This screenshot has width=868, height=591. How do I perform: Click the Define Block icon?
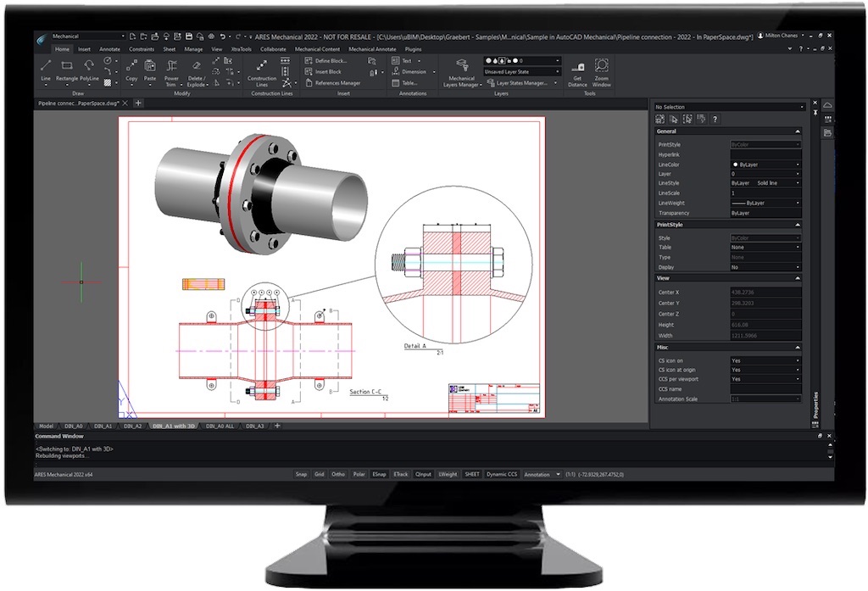309,60
